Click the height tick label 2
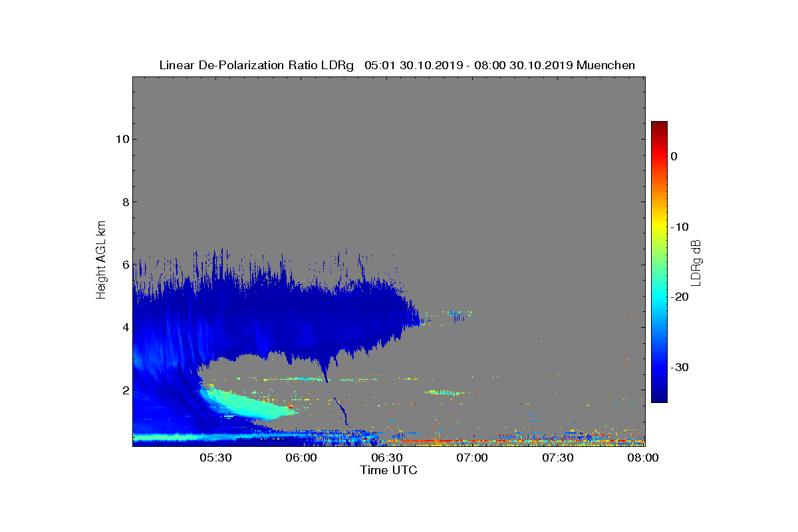 click(124, 390)
